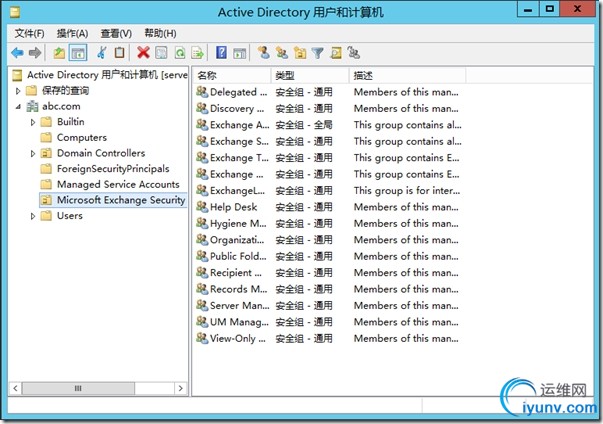Sort by the 描述 column header
This screenshot has width=603, height=424.
click(x=407, y=76)
